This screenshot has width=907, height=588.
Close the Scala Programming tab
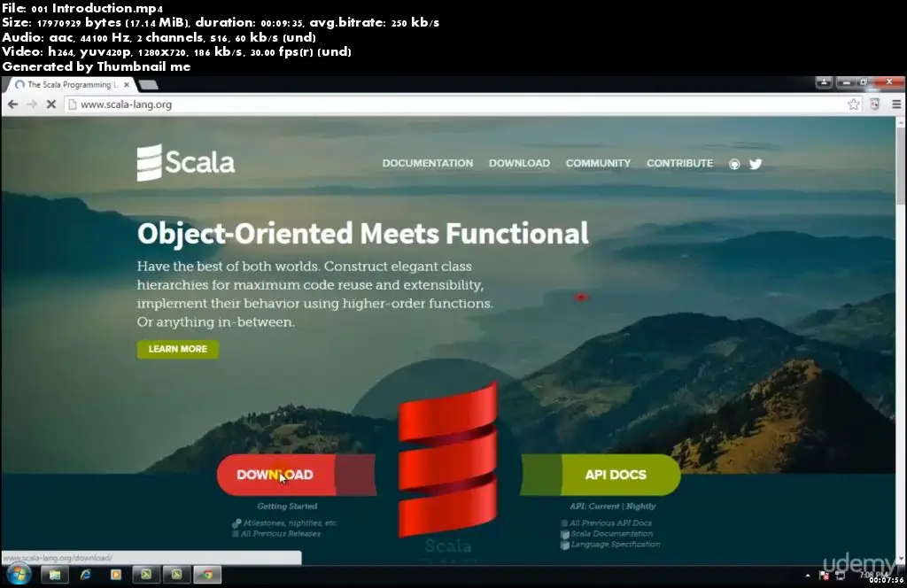coord(127,84)
